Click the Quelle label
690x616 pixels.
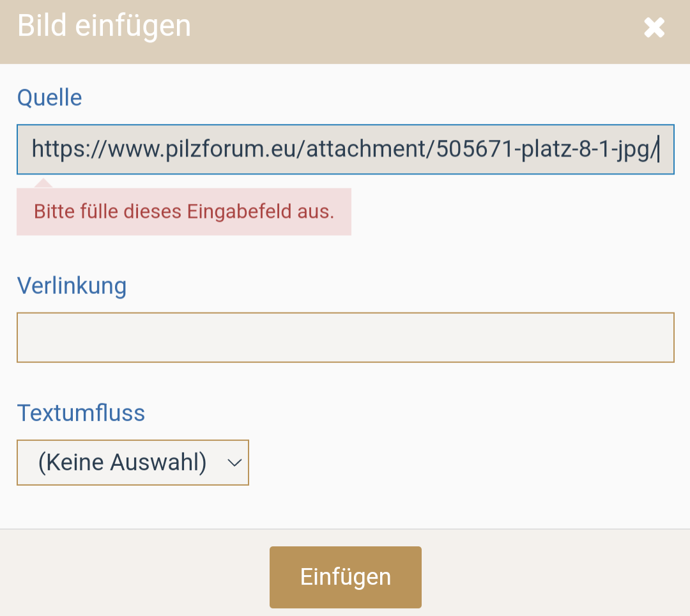[49, 98]
